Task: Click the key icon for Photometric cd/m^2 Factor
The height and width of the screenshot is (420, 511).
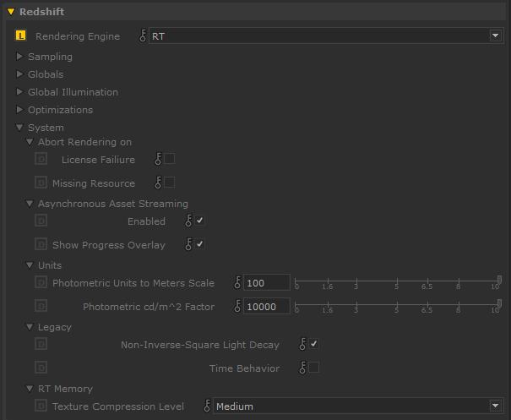Action: click(237, 306)
